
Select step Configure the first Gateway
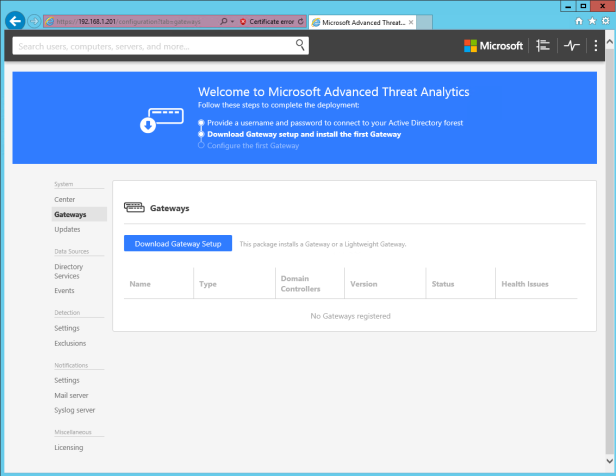tap(253, 146)
